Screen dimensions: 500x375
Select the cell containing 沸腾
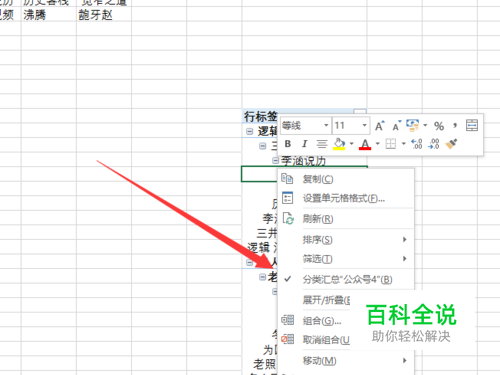[49, 15]
